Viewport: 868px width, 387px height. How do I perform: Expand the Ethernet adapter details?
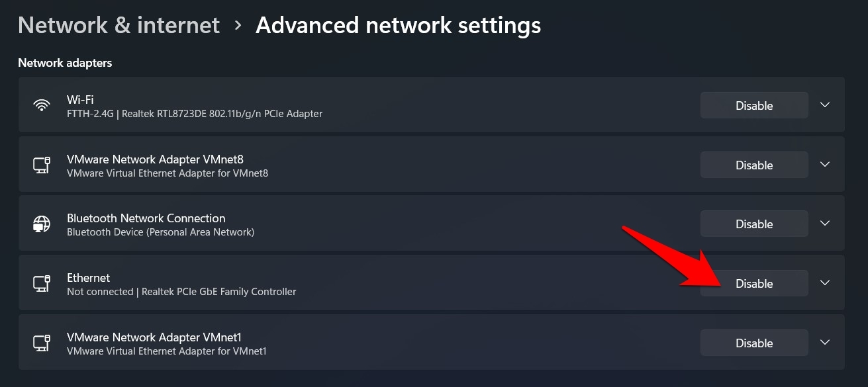pos(825,283)
